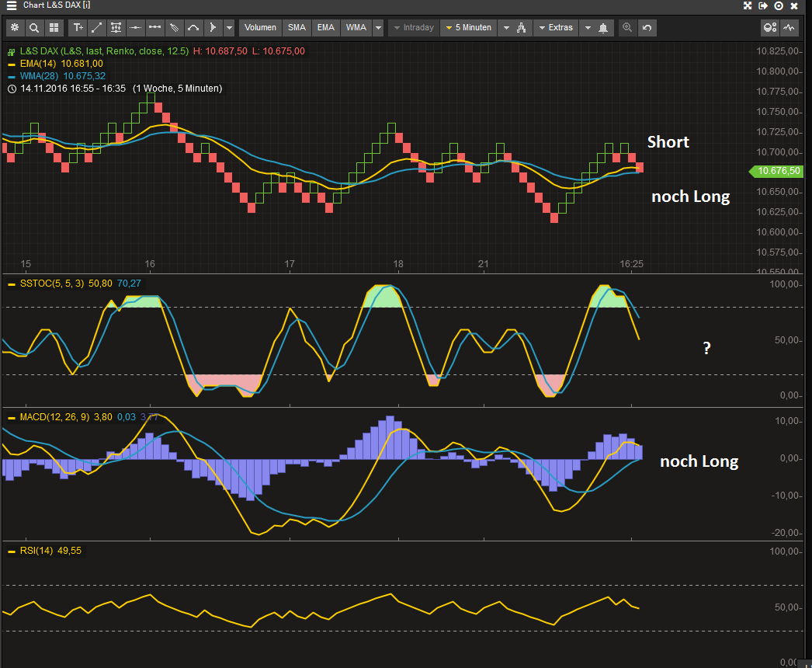
Task: Click the Intraday period button
Action: (413, 28)
